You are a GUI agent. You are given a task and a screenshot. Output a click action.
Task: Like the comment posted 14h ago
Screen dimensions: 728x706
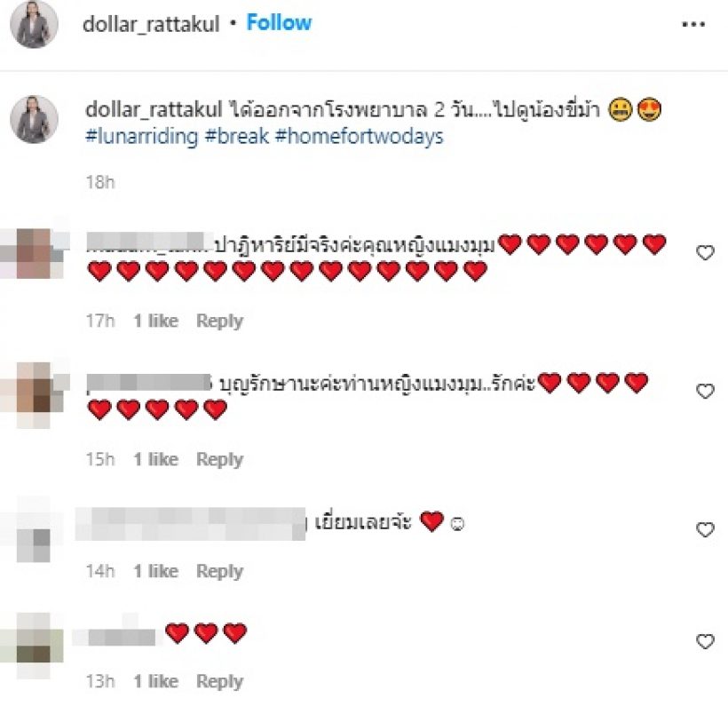coord(705,529)
